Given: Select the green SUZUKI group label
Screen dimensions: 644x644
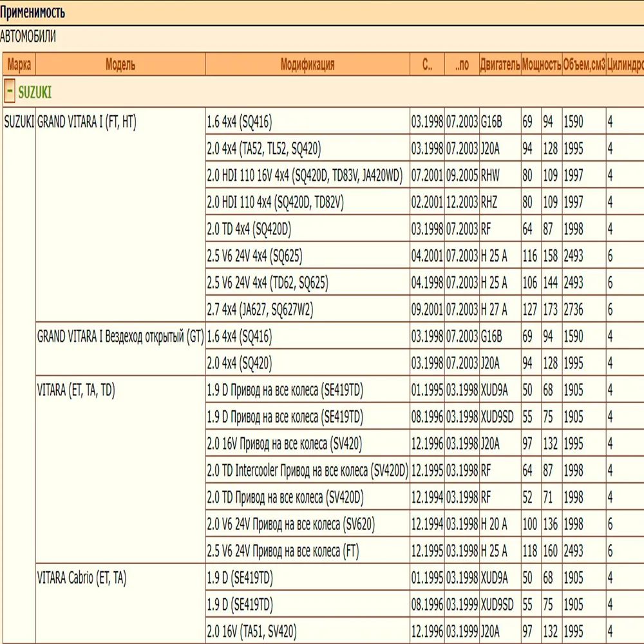Looking at the screenshot, I should (x=35, y=92).
